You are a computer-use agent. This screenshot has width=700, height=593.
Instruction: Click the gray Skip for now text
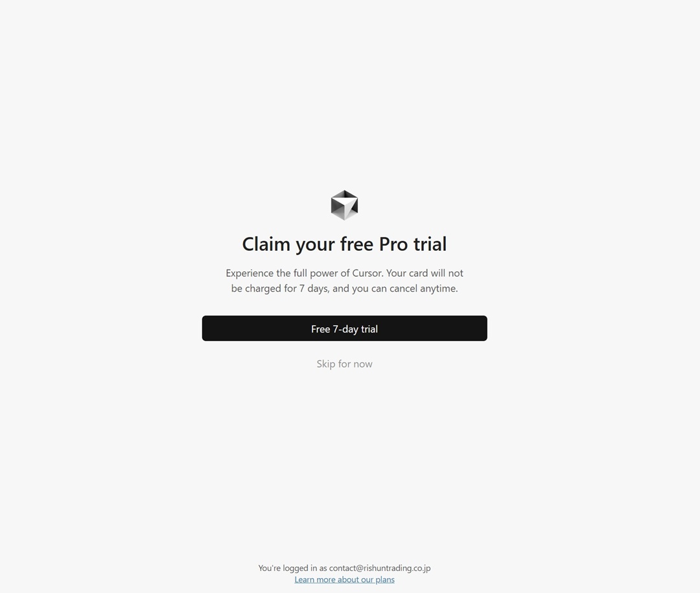(344, 364)
